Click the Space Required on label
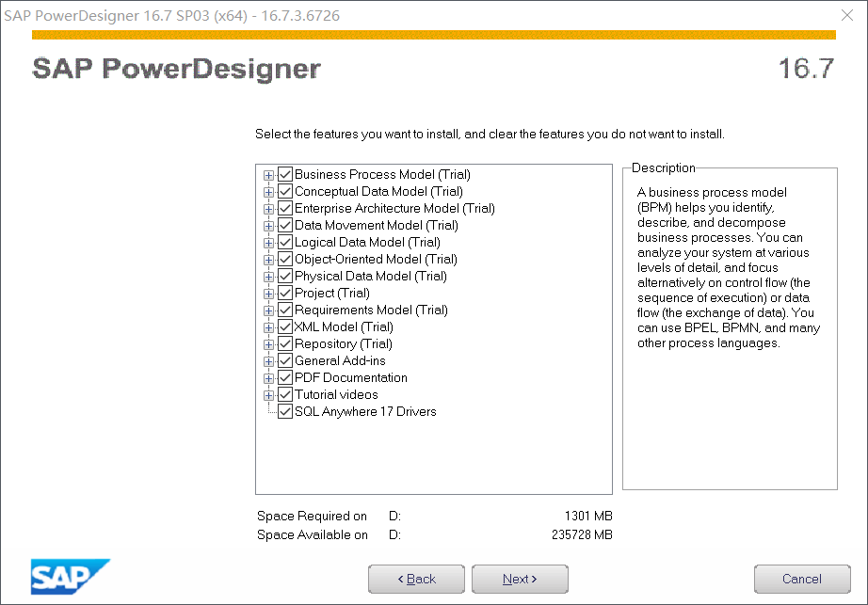This screenshot has height=605, width=868. click(x=312, y=516)
